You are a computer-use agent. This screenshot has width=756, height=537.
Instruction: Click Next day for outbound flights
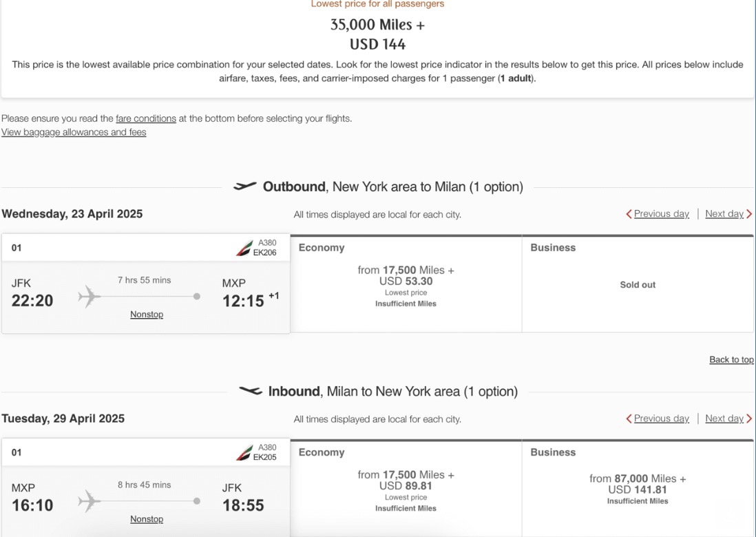tap(724, 213)
